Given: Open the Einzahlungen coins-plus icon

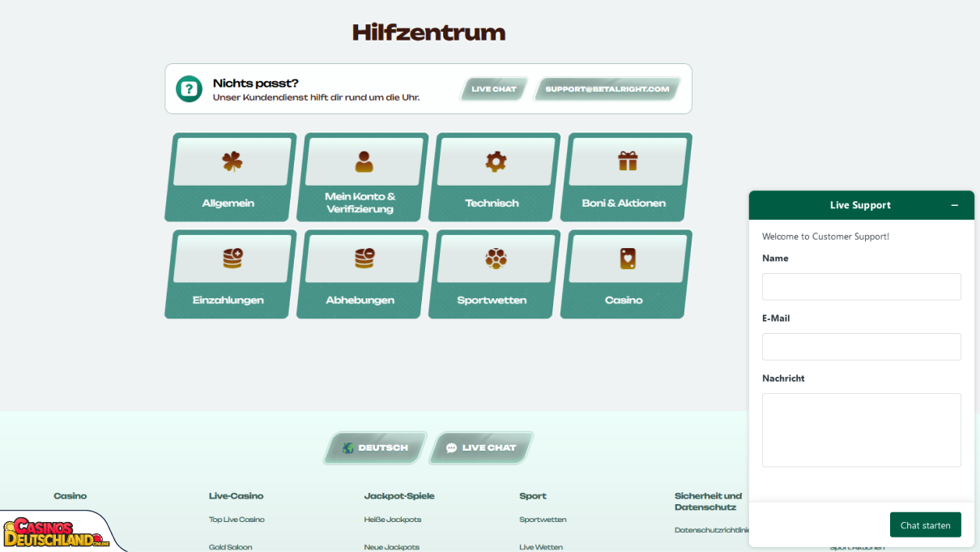Looking at the screenshot, I should (x=232, y=259).
